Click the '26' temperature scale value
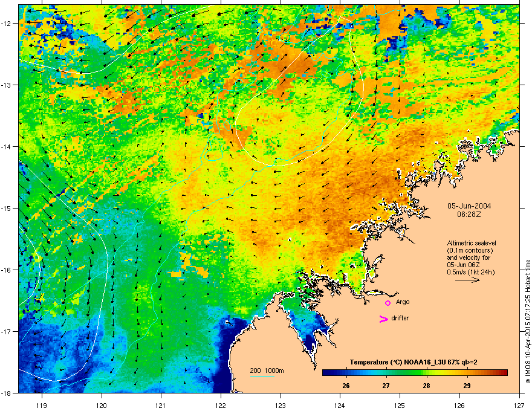Viewport: 532px width, 411px height. (x=346, y=386)
